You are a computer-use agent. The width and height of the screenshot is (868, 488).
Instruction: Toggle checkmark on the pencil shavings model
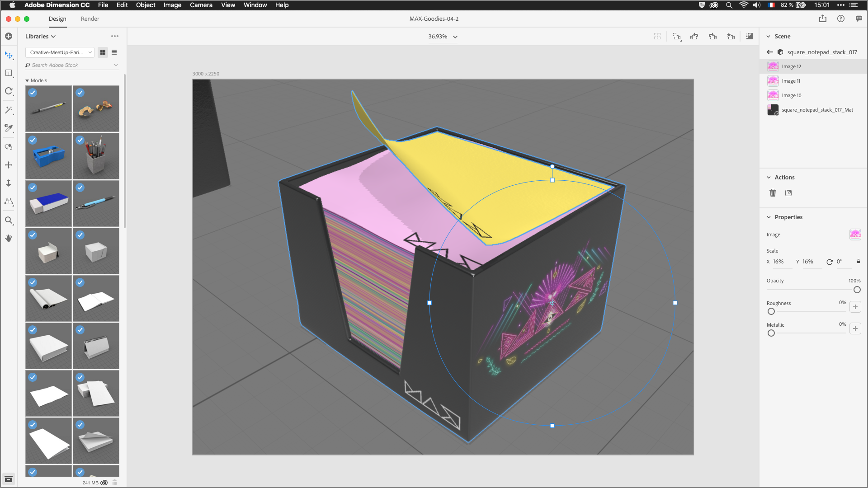coord(80,93)
